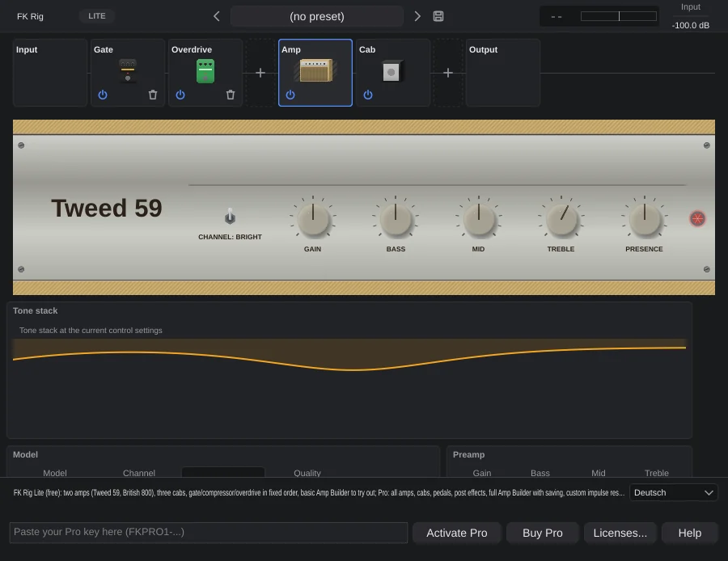Click the -100.0 dB input value
Viewport: 728px width, 561px height.
(x=691, y=26)
